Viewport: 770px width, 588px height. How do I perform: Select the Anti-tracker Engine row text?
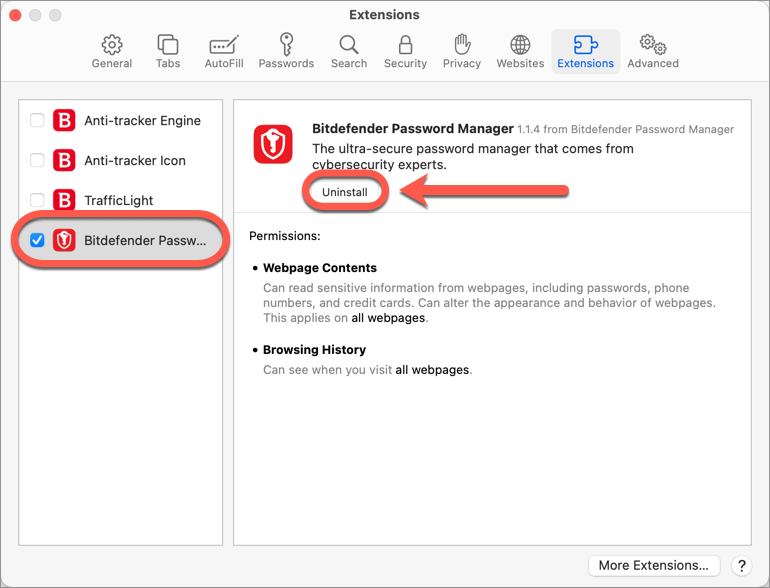tap(142, 120)
